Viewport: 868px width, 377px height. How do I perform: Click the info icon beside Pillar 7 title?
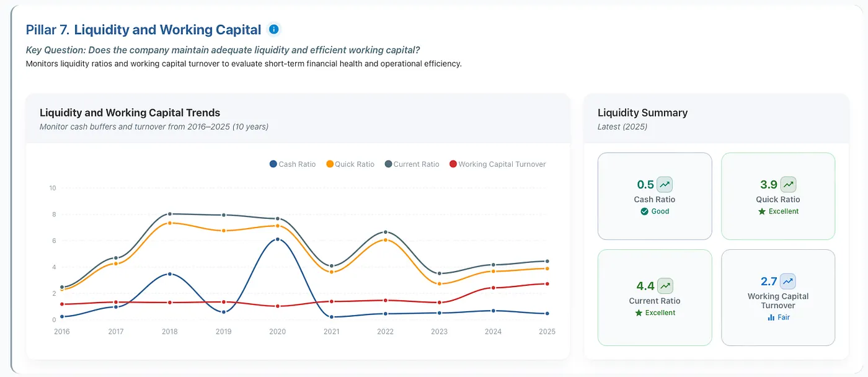[273, 29]
